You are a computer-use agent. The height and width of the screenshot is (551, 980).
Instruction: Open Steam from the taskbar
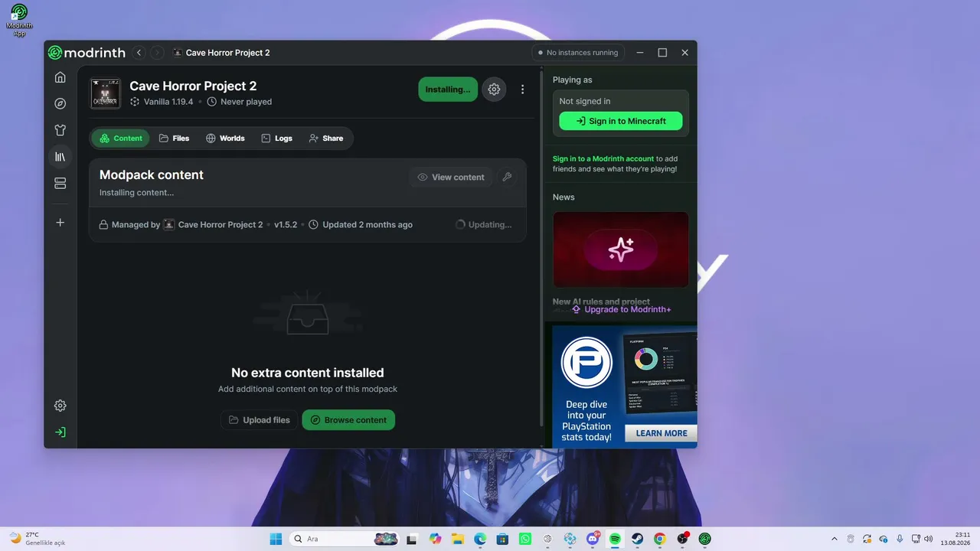[x=637, y=539]
